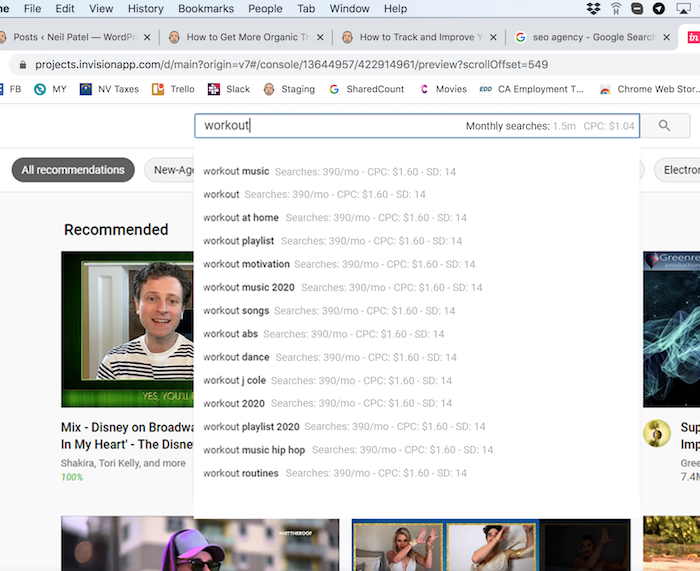This screenshot has width=700, height=571.
Task: Click the lock icon in address bar
Action: 23,65
